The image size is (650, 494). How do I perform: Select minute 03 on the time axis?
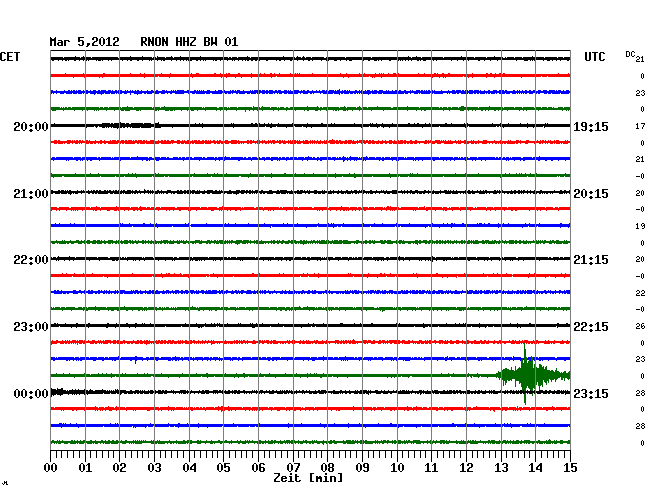pos(154,467)
